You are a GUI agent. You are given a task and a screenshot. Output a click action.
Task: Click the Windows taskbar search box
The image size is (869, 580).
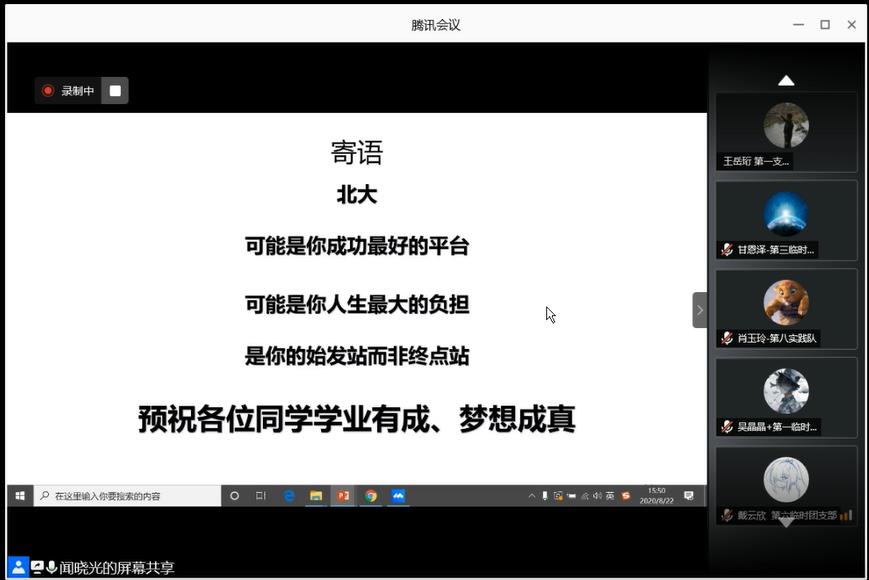[128, 496]
